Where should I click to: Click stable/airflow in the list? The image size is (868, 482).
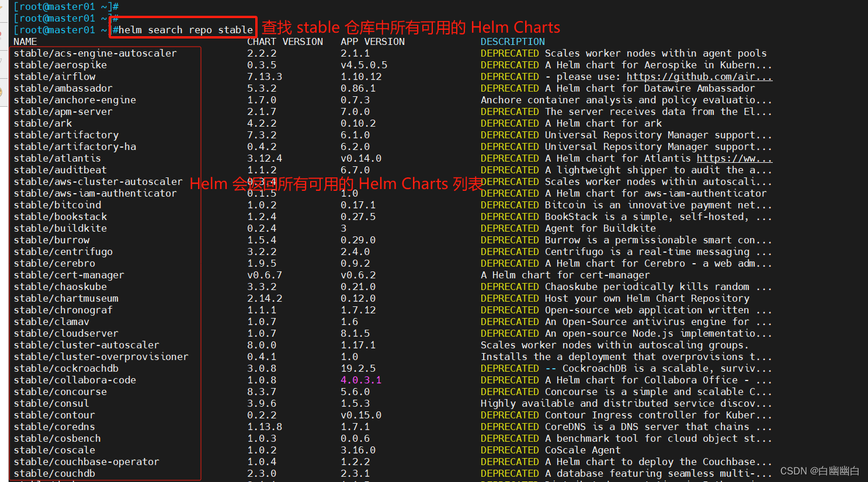click(x=54, y=76)
